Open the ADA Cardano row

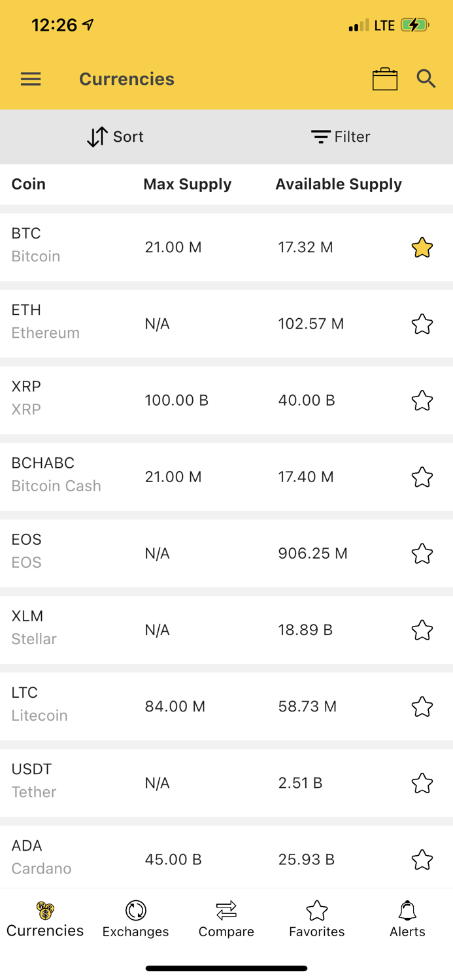pos(196,858)
